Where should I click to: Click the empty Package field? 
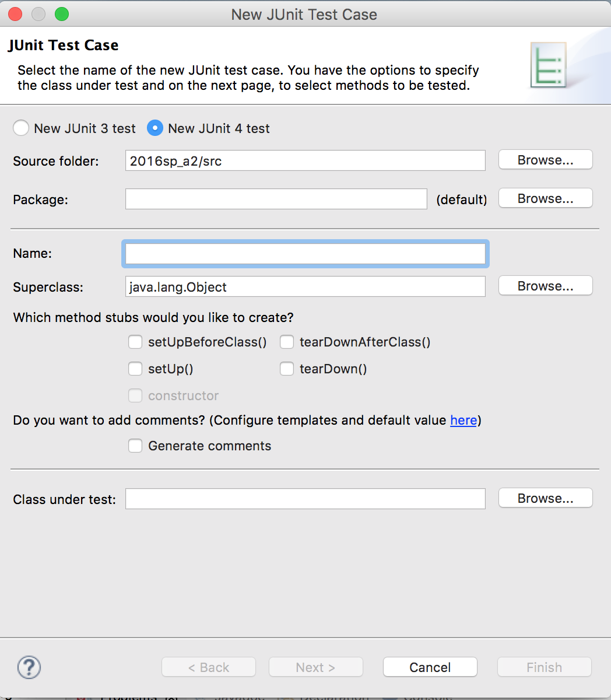click(x=276, y=199)
